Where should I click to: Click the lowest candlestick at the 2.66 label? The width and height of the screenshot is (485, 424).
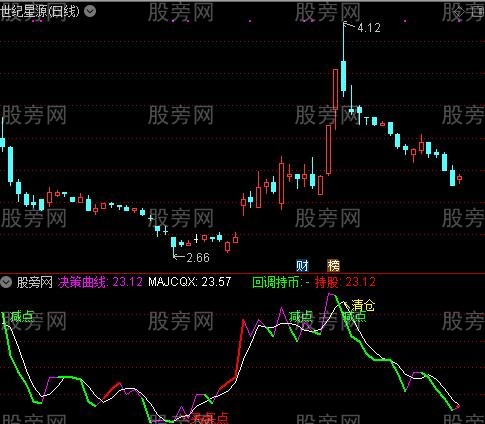(173, 243)
